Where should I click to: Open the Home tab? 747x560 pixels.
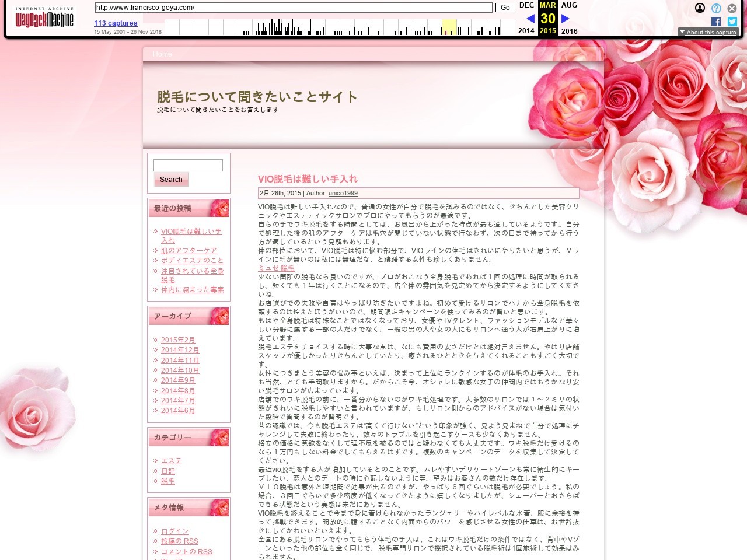pyautogui.click(x=162, y=54)
